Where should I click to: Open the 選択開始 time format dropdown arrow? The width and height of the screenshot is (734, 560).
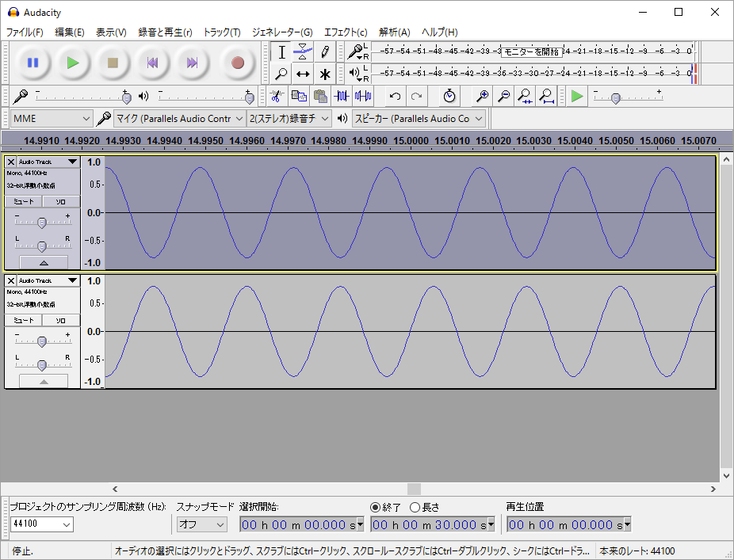click(x=361, y=524)
